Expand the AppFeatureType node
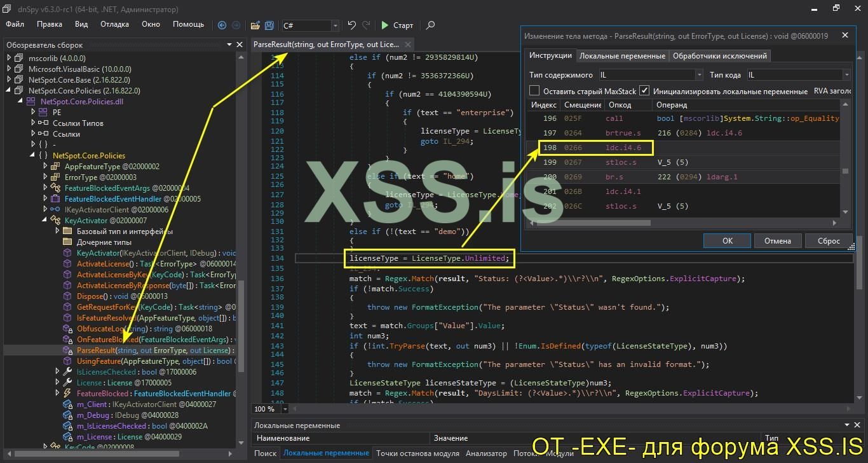Image resolution: width=868 pixels, height=463 pixels. (45, 166)
